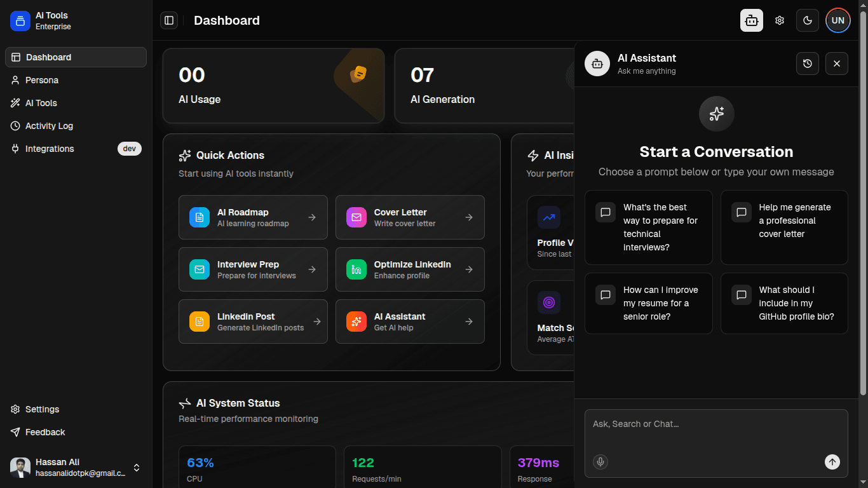
Task: Click the arrow on Interview Prep card
Action: [x=312, y=269]
